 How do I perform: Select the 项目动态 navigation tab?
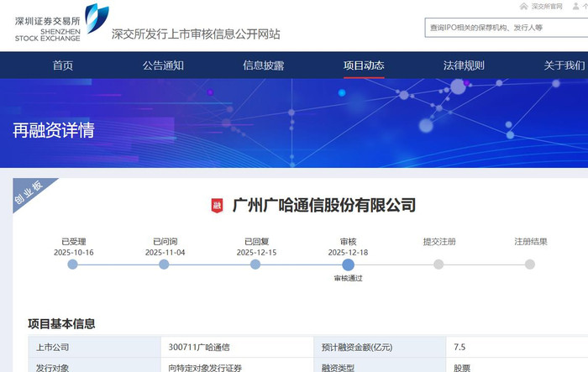(x=364, y=65)
